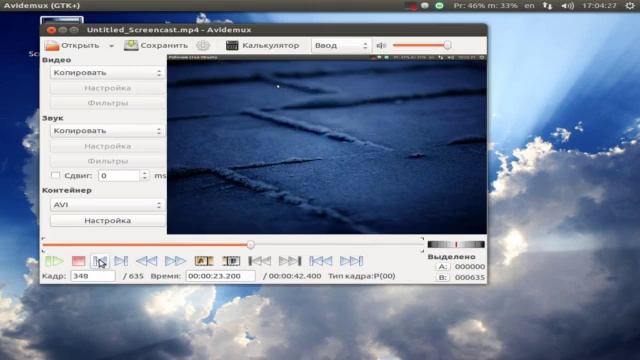The width and height of the screenshot is (640, 360).
Task: Jump to next black frame
Action: tap(290, 261)
